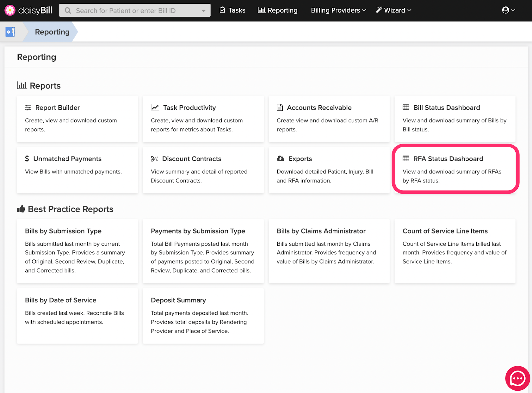
Task: Open the Wizard dropdown menu
Action: click(x=394, y=10)
